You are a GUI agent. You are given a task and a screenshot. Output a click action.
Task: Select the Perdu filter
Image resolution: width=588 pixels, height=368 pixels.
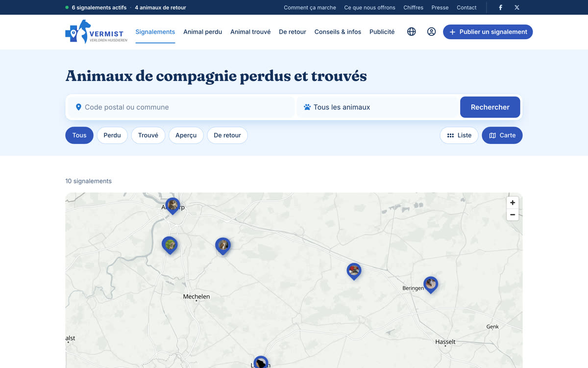[112, 135]
